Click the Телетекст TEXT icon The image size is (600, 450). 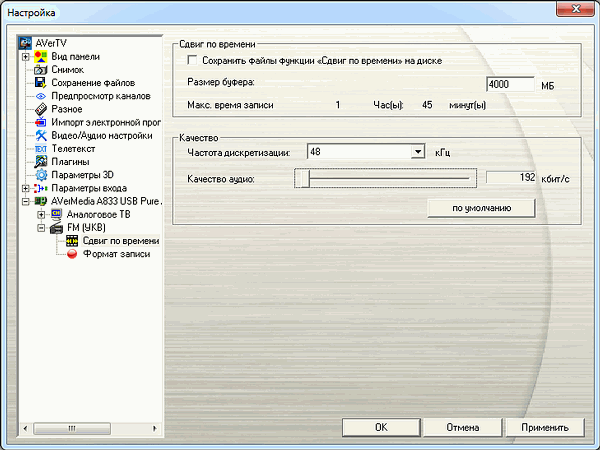41,149
